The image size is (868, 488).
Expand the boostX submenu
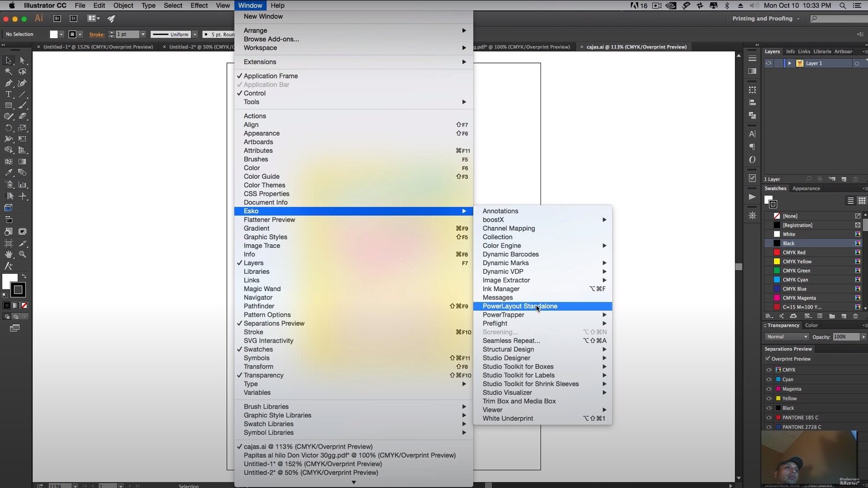(x=543, y=220)
